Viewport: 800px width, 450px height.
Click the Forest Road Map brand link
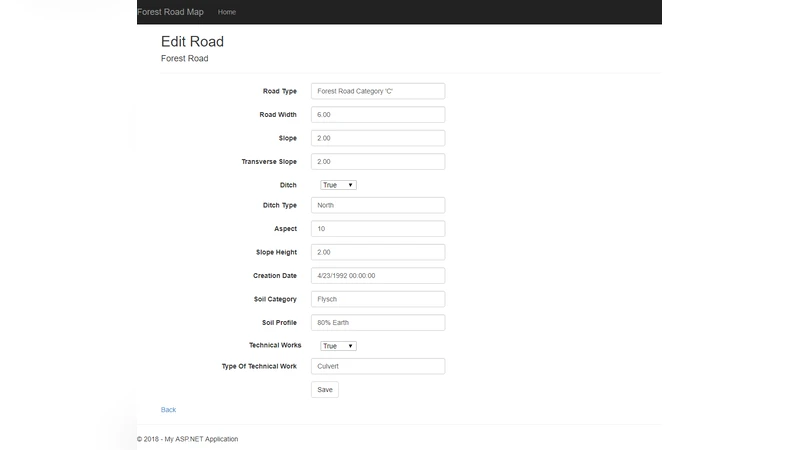pyautogui.click(x=170, y=12)
